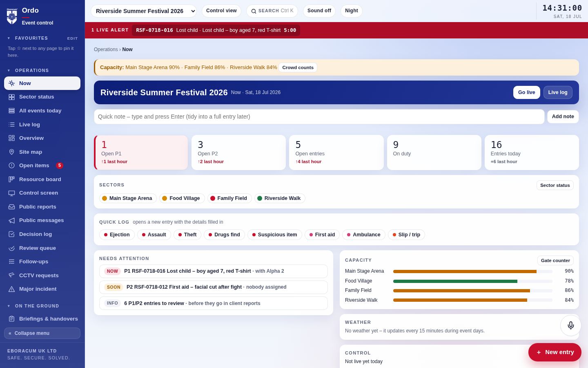The image size is (588, 368).
Task: Open the Site map pin icon
Action: [11, 152]
